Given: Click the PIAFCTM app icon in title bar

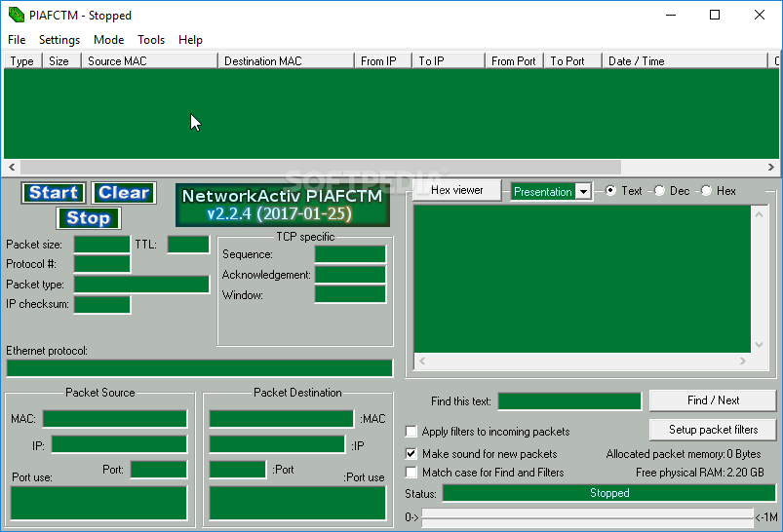Looking at the screenshot, I should (x=16, y=15).
